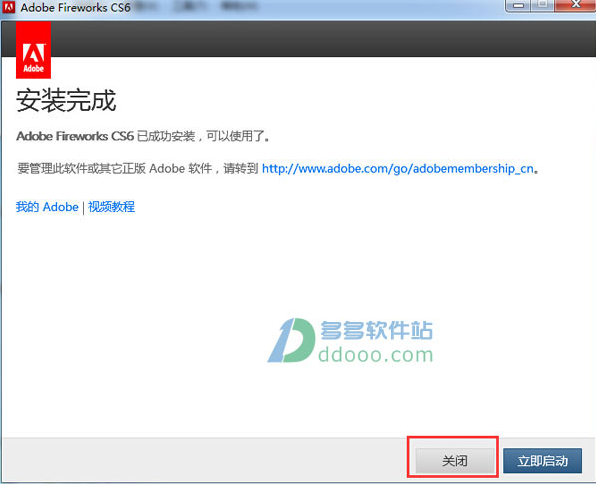Click the Adobe title bar app icon

(x=8, y=7)
